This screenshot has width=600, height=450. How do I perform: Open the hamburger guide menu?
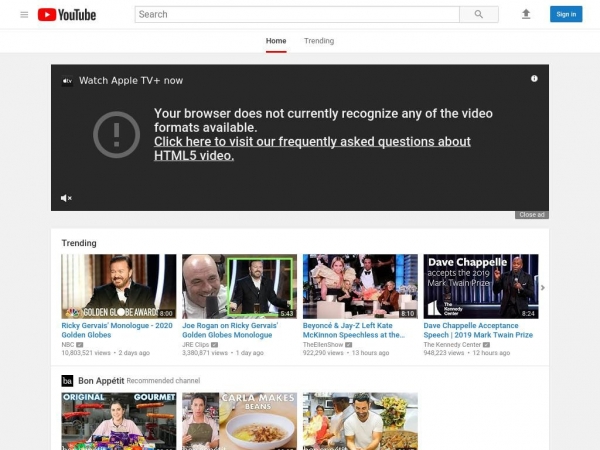pyautogui.click(x=24, y=15)
